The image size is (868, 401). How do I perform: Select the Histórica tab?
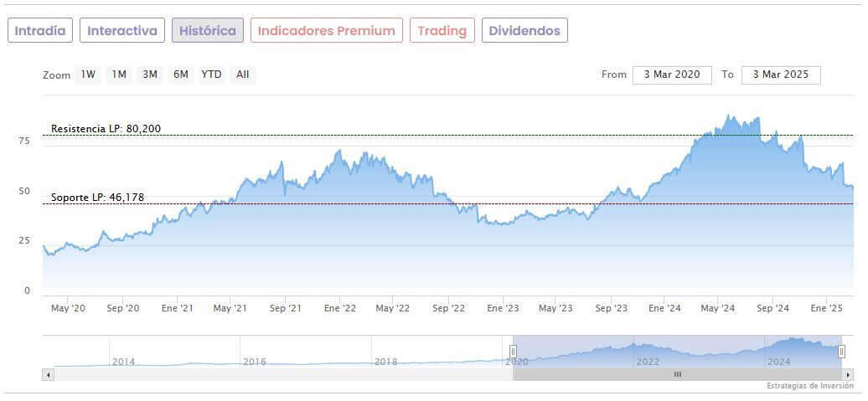pyautogui.click(x=208, y=31)
